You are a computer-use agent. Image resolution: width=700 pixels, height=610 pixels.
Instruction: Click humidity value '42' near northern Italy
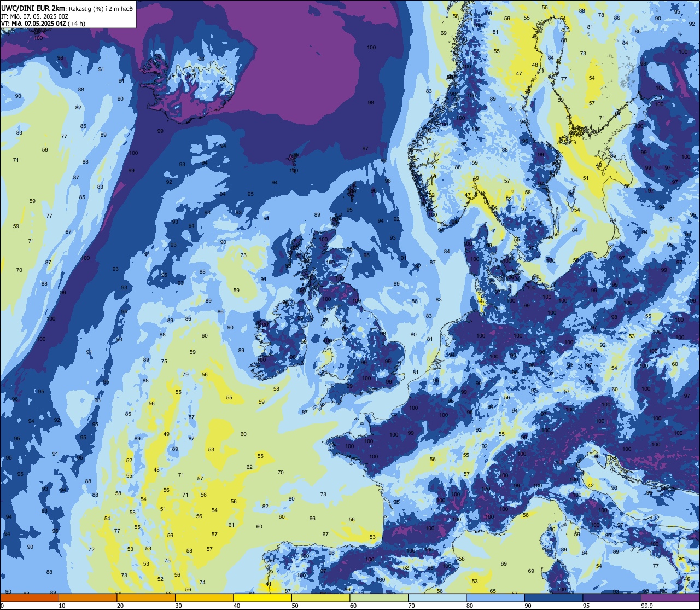(x=590, y=486)
